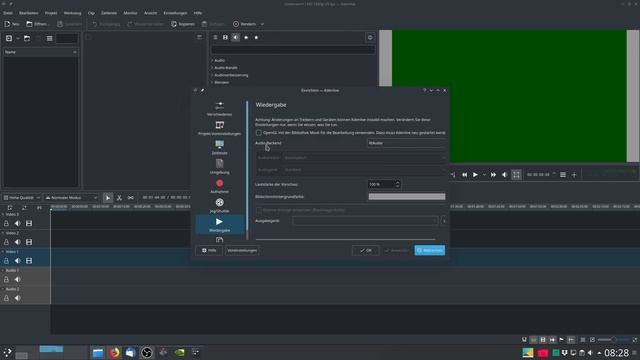Confirm the dialog with OK

(366, 251)
